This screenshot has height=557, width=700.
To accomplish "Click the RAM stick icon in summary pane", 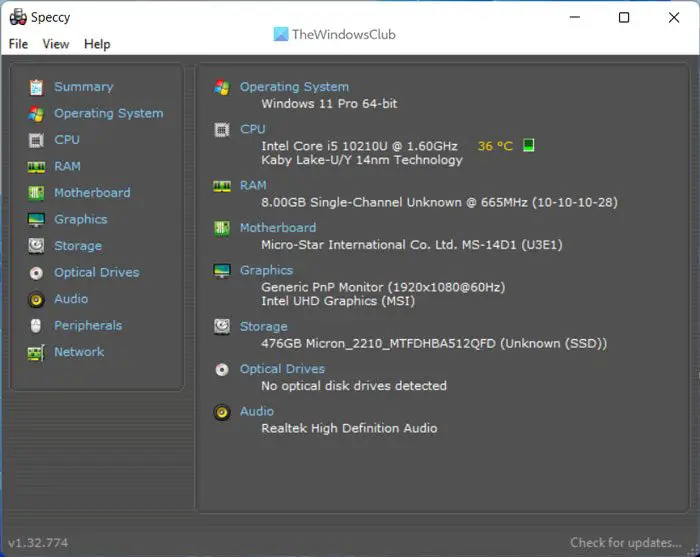I will click(x=222, y=186).
